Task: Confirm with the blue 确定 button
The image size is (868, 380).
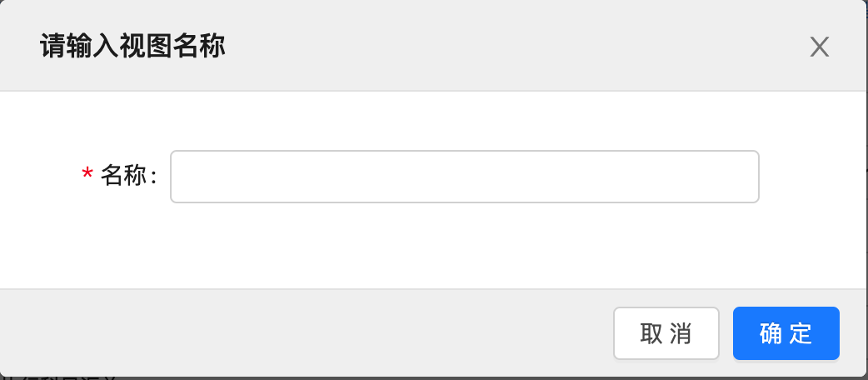Action: pyautogui.click(x=786, y=333)
